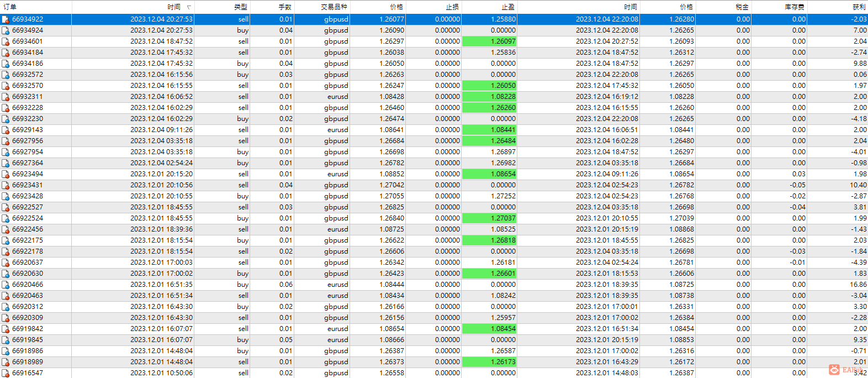Screen dimensions: 868x378
Task: Click the order icon beside ticket 66922456
Action: coord(6,229)
